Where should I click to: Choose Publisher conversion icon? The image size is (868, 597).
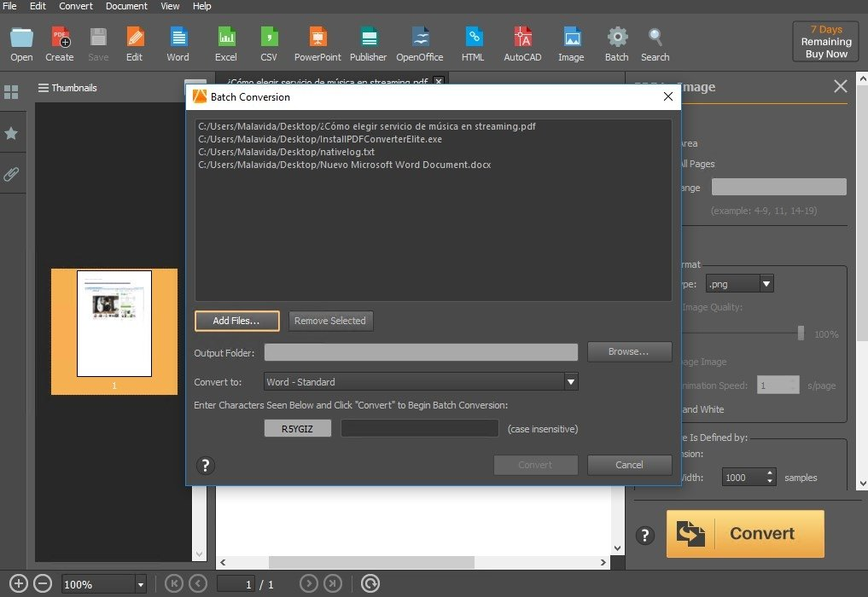pyautogui.click(x=368, y=44)
